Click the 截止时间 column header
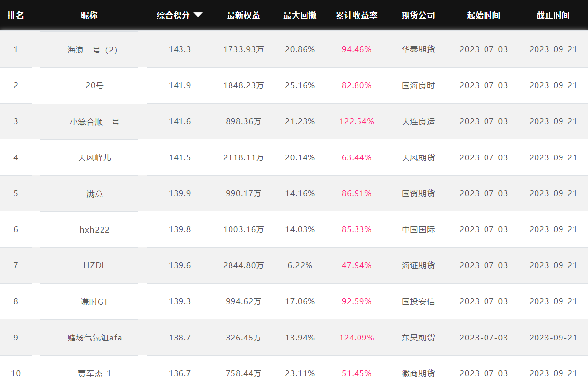 553,15
